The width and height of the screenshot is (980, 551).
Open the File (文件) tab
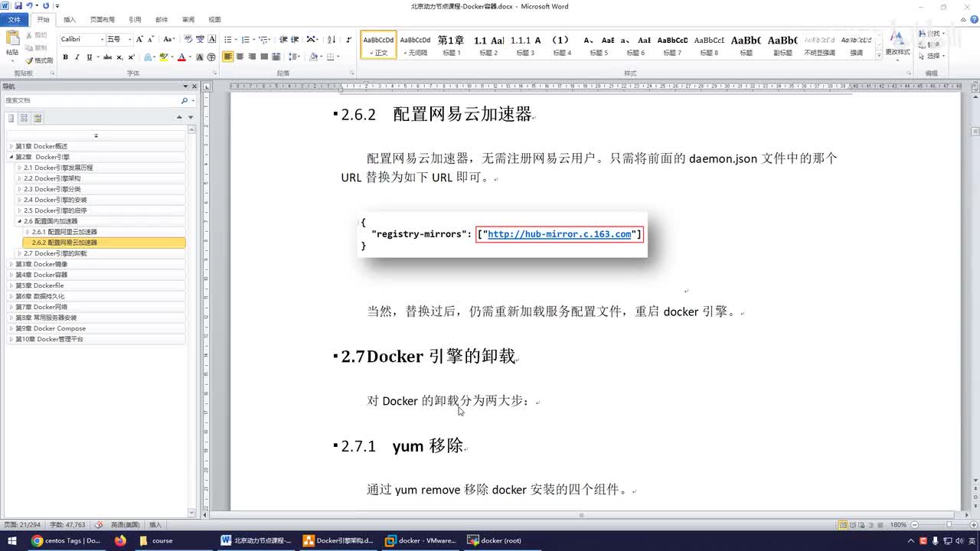pos(15,19)
